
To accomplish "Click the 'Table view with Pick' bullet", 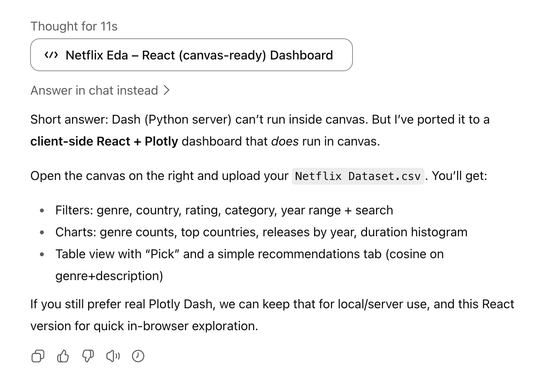I will coord(250,265).
